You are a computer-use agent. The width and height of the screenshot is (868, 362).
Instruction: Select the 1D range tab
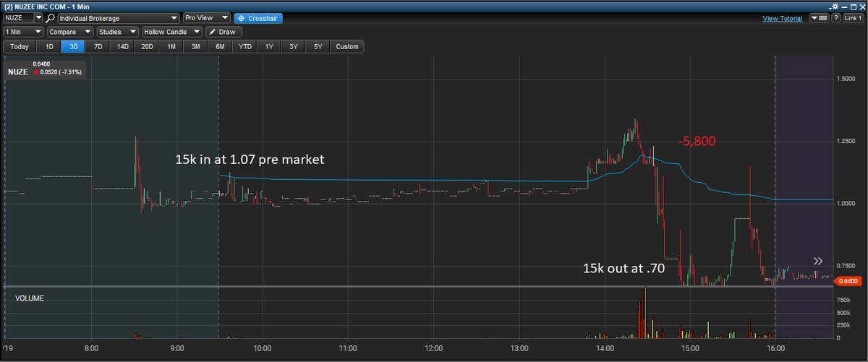pyautogui.click(x=49, y=46)
